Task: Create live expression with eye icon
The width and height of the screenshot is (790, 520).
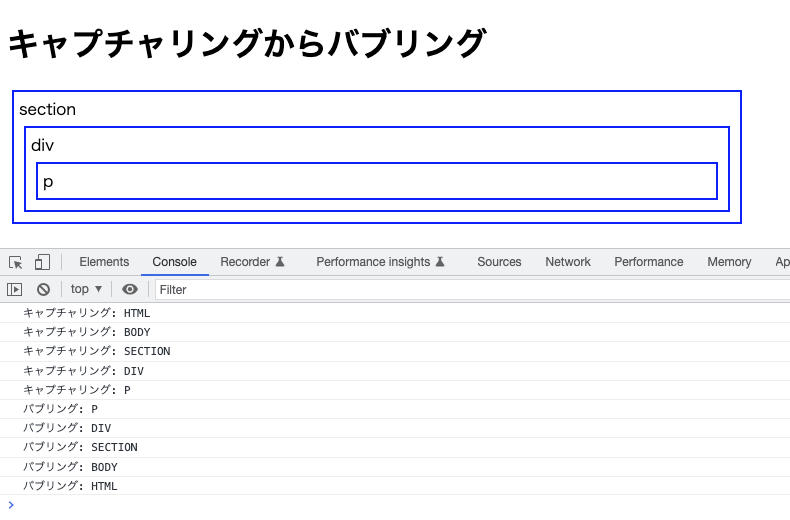Action: coord(130,289)
